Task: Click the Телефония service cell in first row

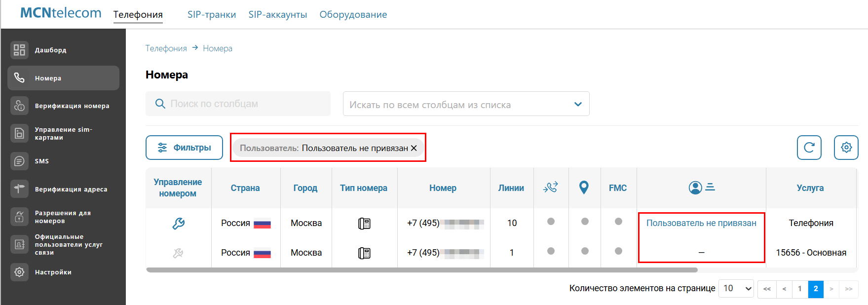Action: click(x=811, y=223)
